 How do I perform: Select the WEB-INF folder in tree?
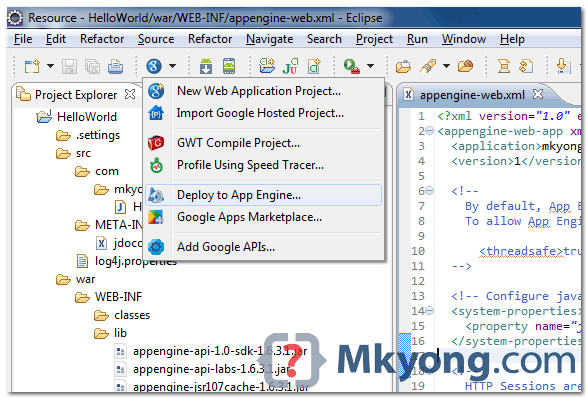[118, 297]
